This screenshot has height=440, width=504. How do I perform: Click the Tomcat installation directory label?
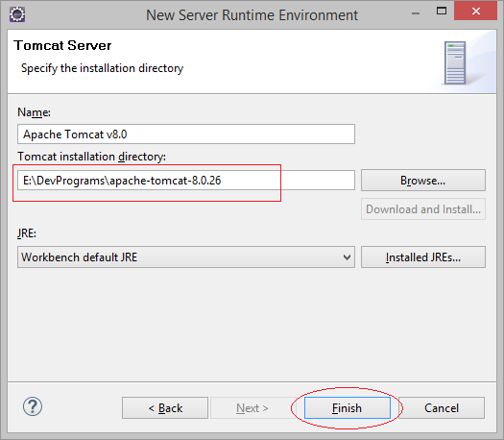[x=91, y=157]
